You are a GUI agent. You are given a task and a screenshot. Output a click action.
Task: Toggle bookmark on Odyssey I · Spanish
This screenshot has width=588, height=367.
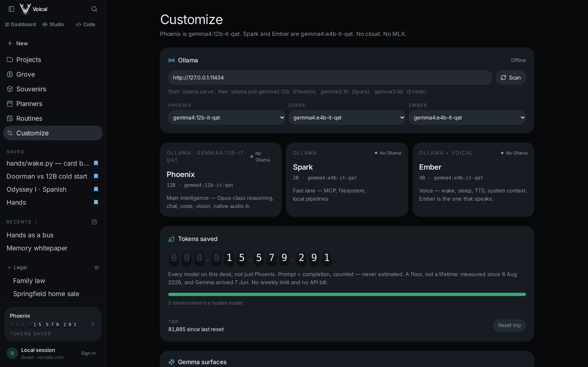click(96, 189)
